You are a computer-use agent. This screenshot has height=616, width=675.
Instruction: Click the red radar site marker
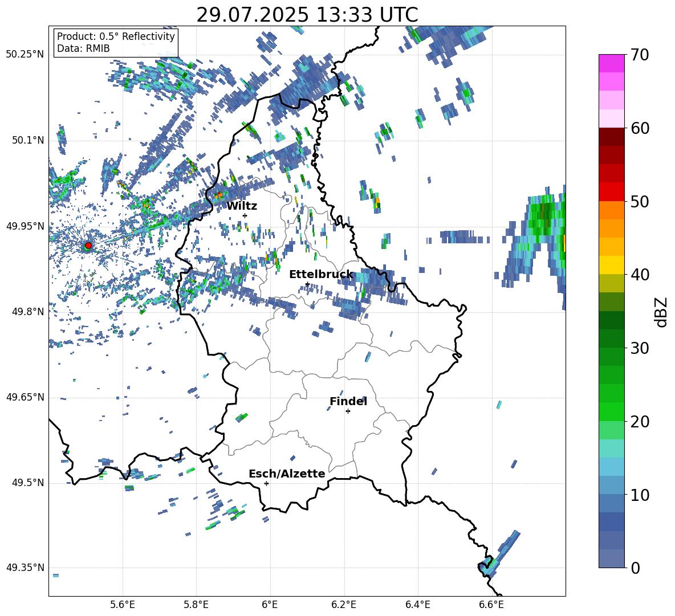click(88, 246)
